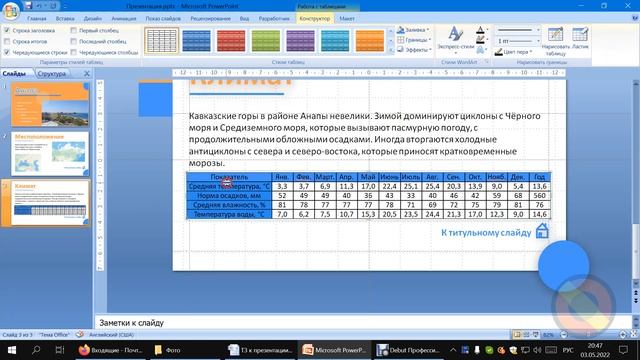Switch to slide sorter view in status bar
Screen dimensions: 640x360
(526, 335)
